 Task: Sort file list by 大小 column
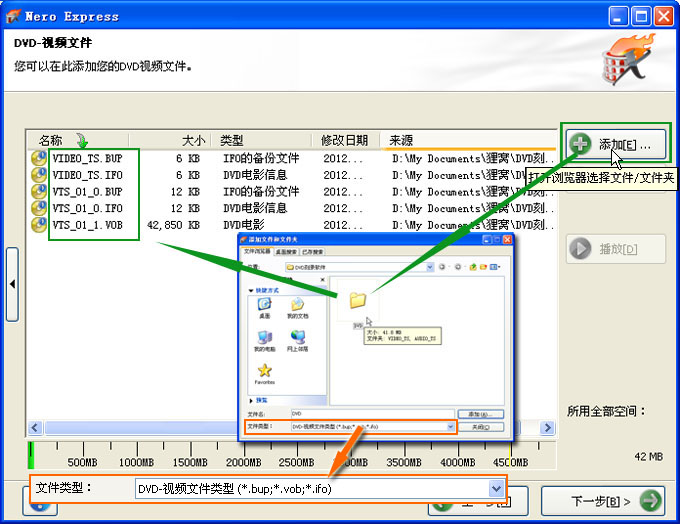(170, 140)
